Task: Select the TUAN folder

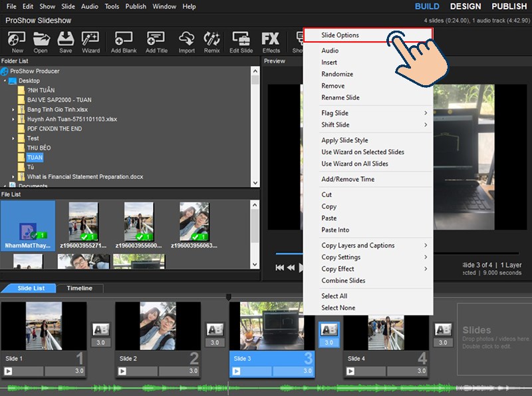Action: coord(35,158)
